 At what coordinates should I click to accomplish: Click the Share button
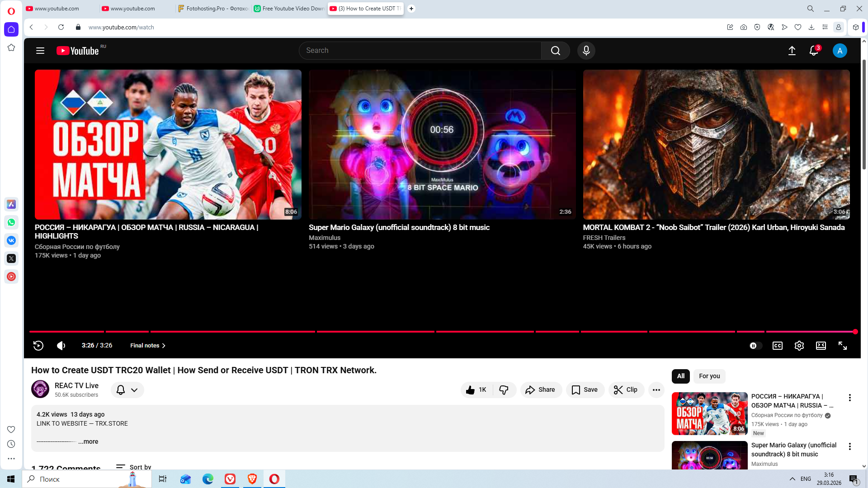tap(541, 389)
